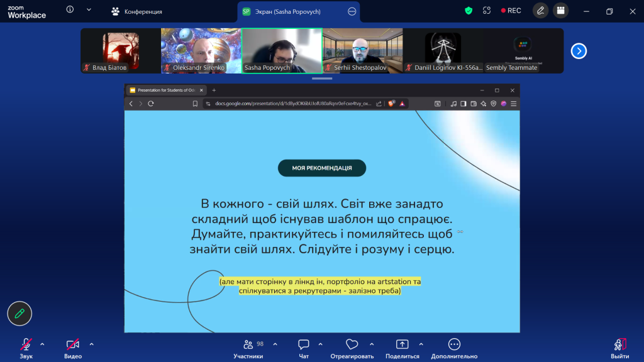The height and width of the screenshot is (362, 644).
Task: Switch to the Конференция tab
Action: [x=136, y=11]
